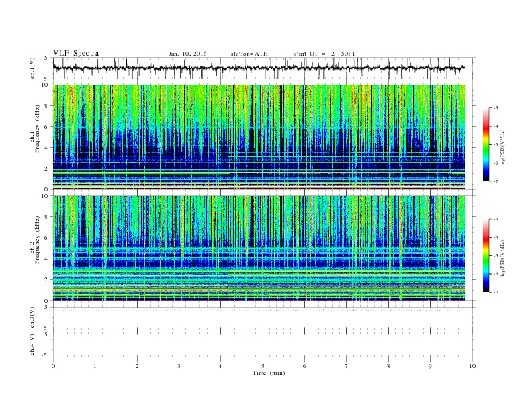Viewport: 532px width, 411px height.
Task: Click the 'ch.4(V)' axis label
Action: (x=32, y=345)
